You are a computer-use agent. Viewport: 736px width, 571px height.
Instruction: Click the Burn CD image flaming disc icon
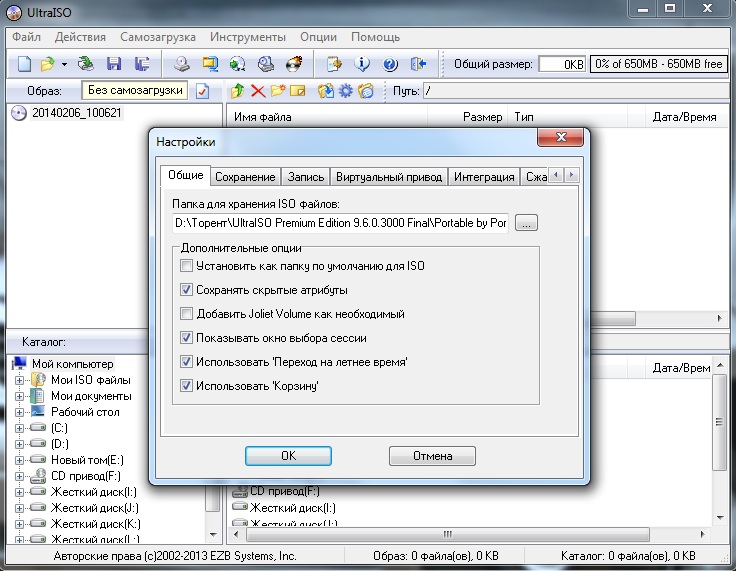point(294,64)
